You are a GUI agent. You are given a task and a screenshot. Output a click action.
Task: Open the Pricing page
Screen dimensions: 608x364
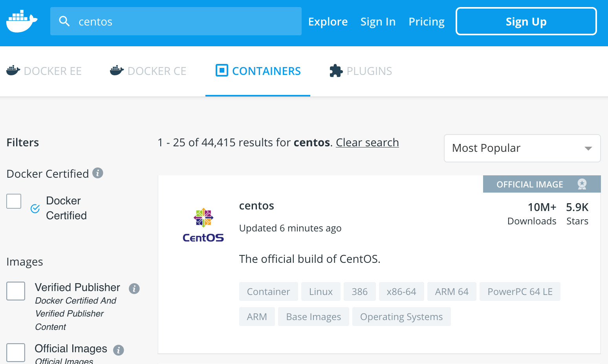click(427, 22)
